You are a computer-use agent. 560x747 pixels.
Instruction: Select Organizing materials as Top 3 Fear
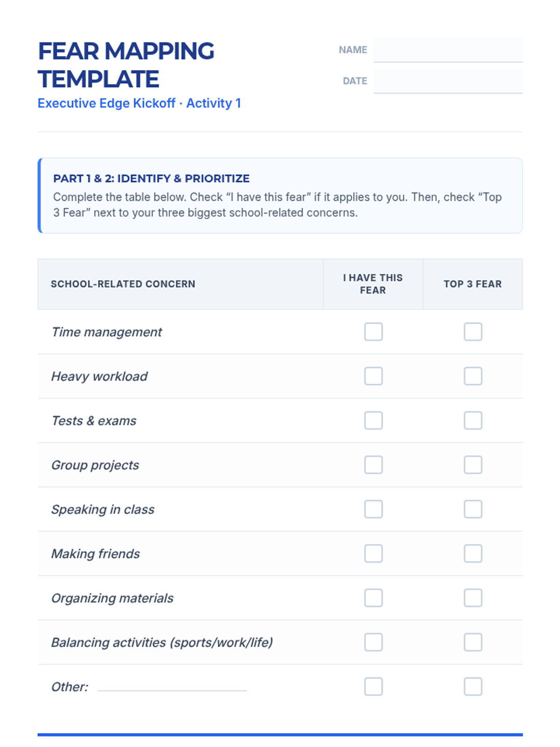tap(473, 598)
